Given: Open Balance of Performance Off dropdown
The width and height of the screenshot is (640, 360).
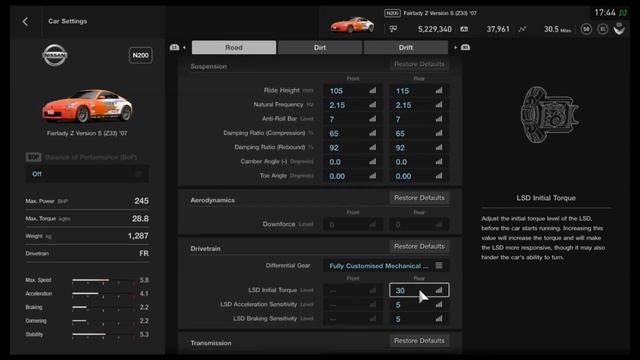Looking at the screenshot, I should pyautogui.click(x=87, y=174).
